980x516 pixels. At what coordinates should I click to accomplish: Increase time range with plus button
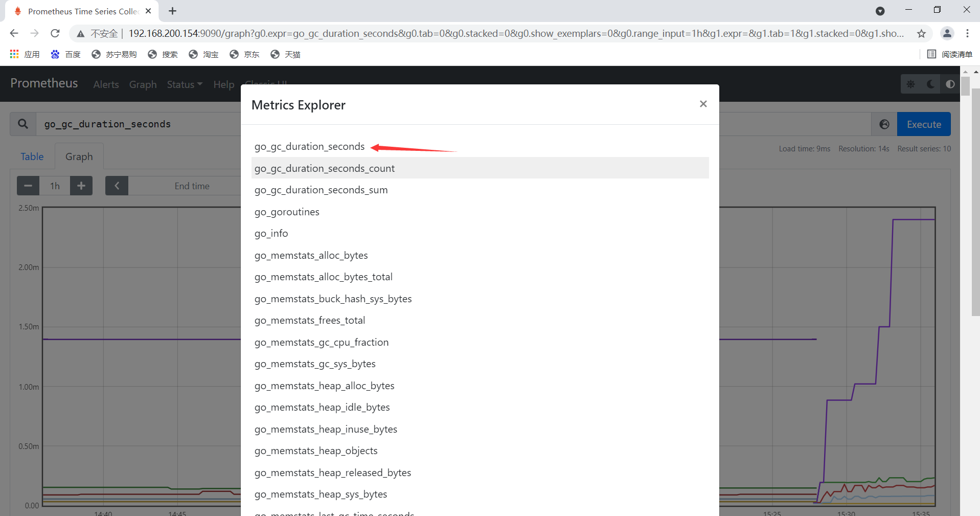point(81,186)
